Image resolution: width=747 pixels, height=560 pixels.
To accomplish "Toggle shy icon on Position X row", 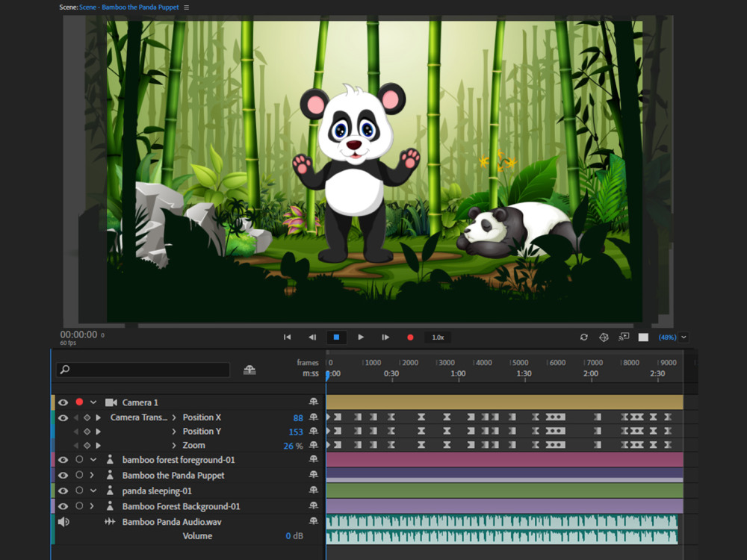I will pos(314,417).
